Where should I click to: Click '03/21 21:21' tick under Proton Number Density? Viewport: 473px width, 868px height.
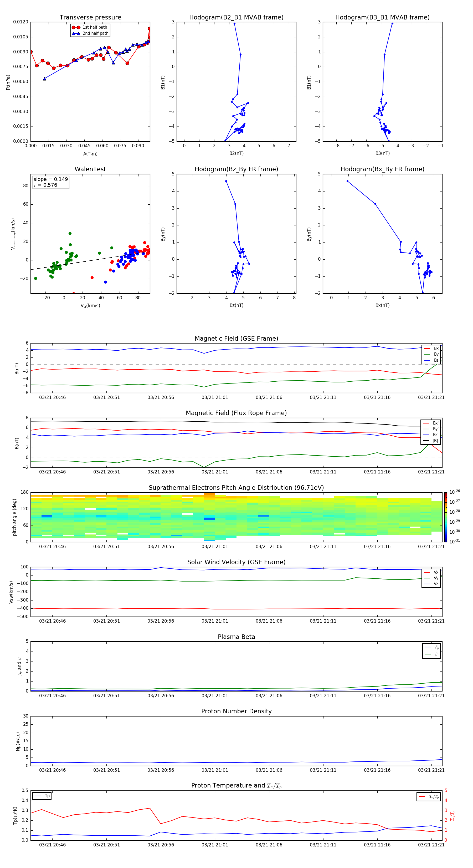pos(431,770)
